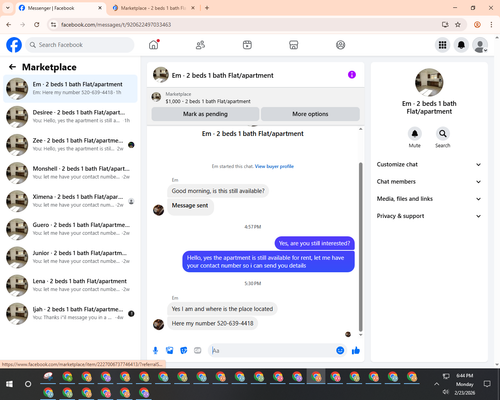The height and width of the screenshot is (400, 500).
Task: Show hidden system tray icons chevron
Action: (436, 384)
